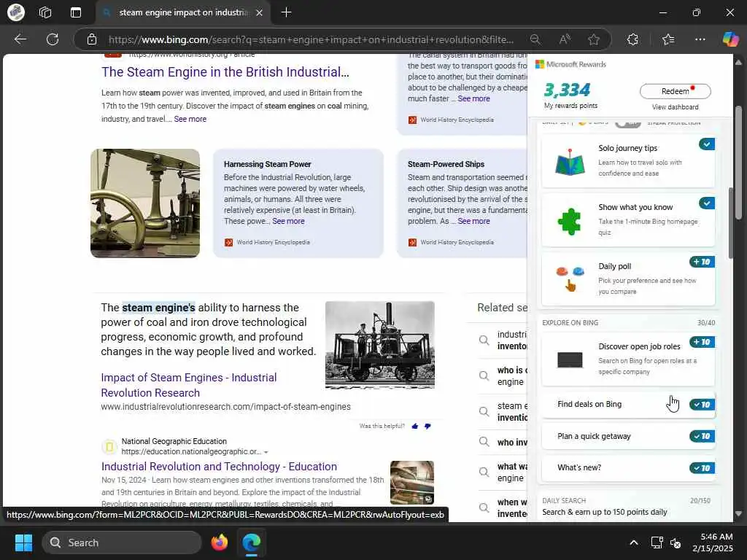
Task: Open View dashboard in Rewards panel
Action: 675,107
